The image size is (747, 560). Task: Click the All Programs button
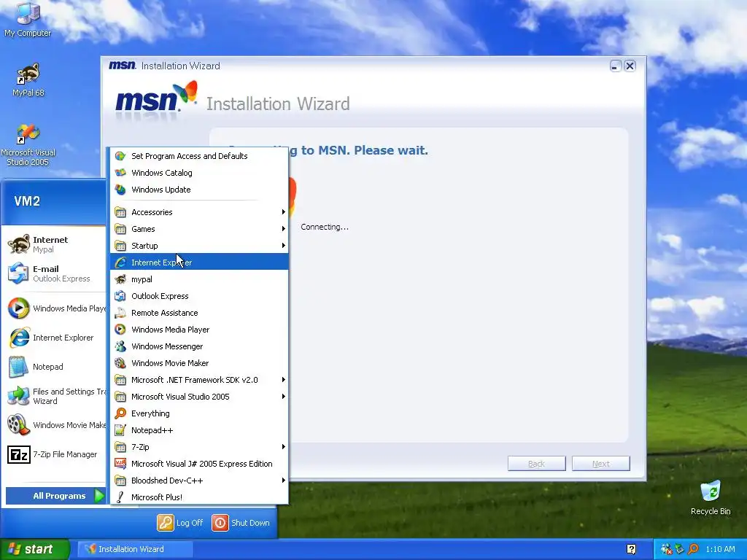click(x=55, y=496)
